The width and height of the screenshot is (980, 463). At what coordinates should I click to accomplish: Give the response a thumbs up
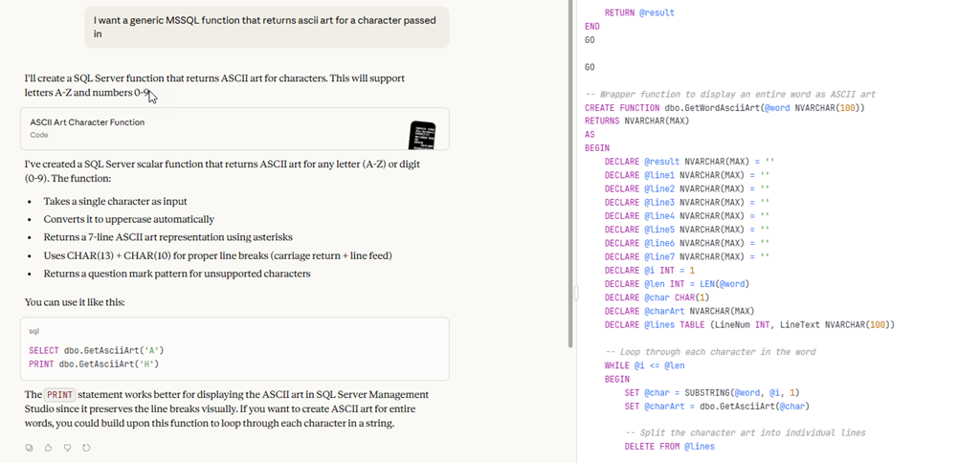[48, 447]
